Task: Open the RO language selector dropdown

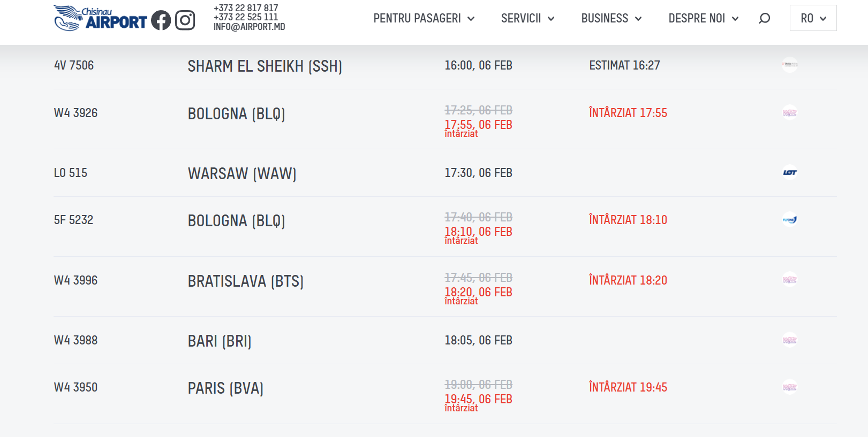Action: click(x=813, y=18)
